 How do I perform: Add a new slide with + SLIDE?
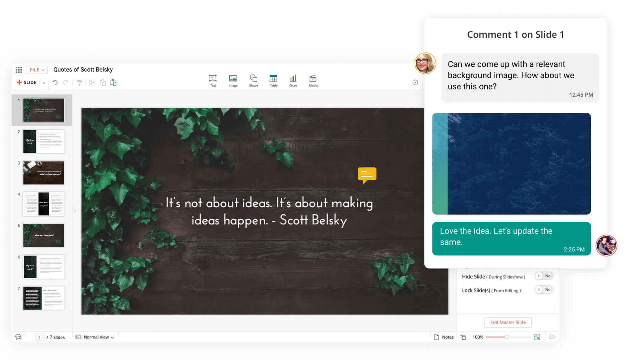tap(27, 82)
